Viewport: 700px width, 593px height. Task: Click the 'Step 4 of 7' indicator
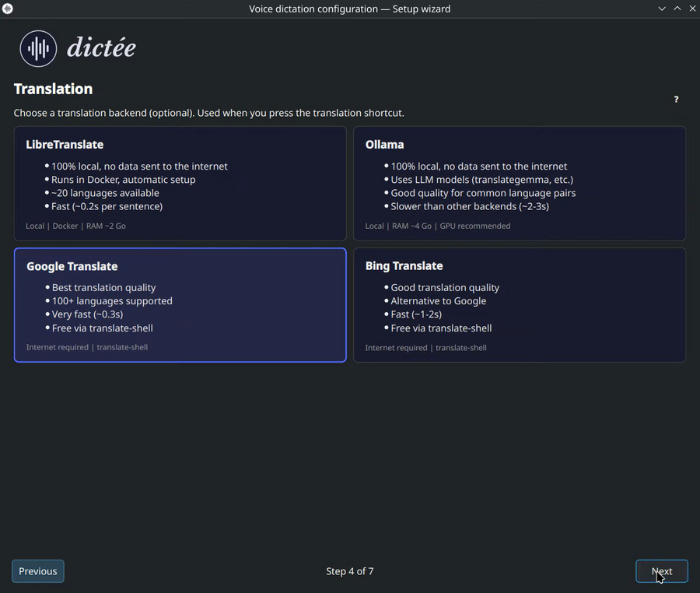pyautogui.click(x=349, y=571)
